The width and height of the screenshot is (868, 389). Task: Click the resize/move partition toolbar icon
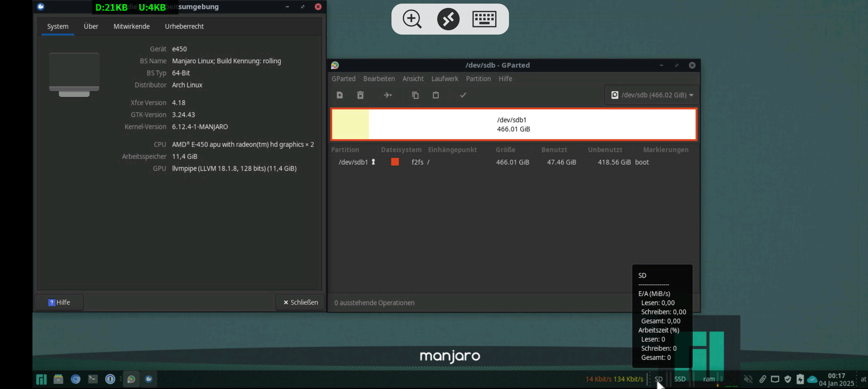387,95
